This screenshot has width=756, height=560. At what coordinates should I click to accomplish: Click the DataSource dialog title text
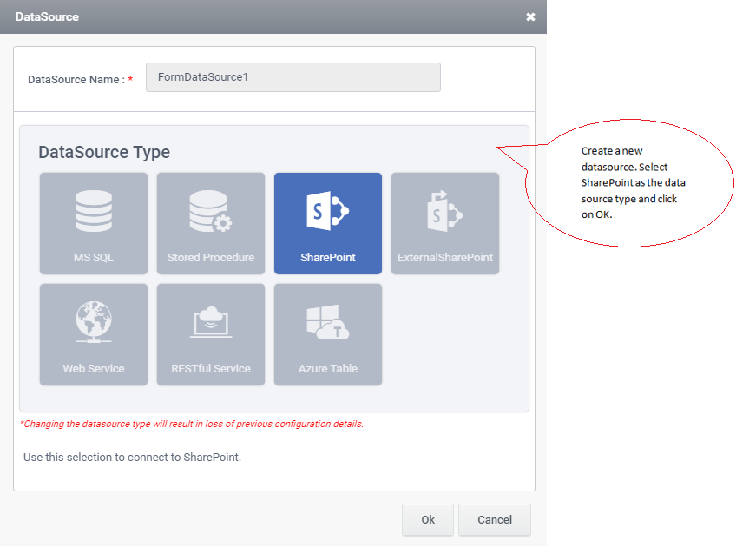tap(47, 16)
